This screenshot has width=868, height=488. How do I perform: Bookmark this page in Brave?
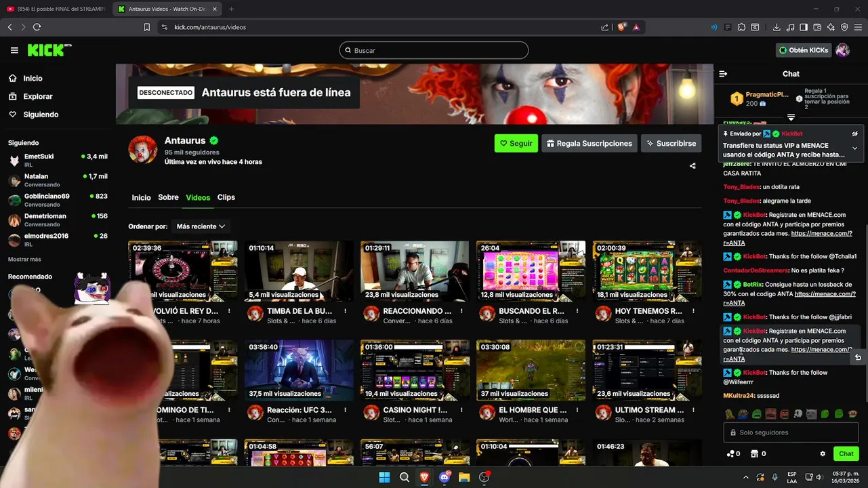coord(146,27)
